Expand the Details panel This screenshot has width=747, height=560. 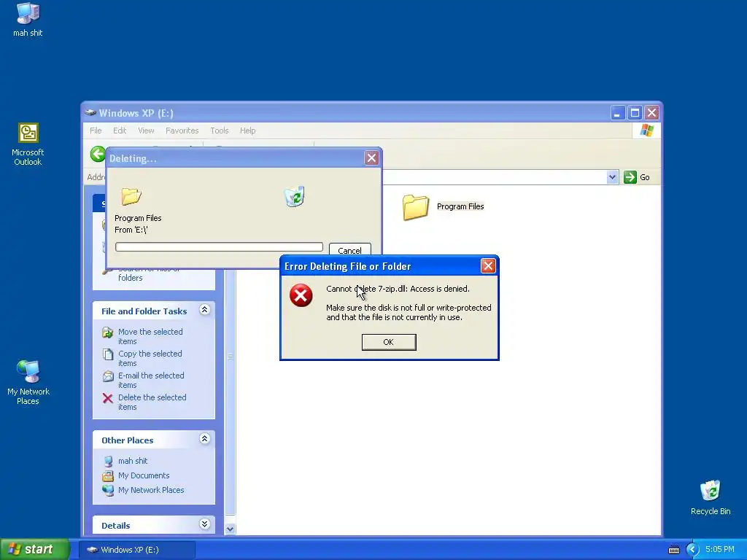(x=204, y=524)
